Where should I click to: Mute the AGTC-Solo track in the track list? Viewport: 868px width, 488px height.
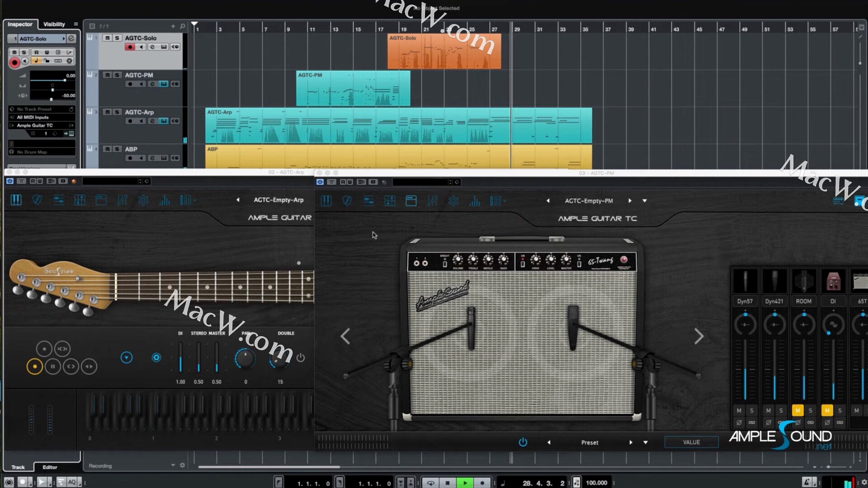[107, 38]
